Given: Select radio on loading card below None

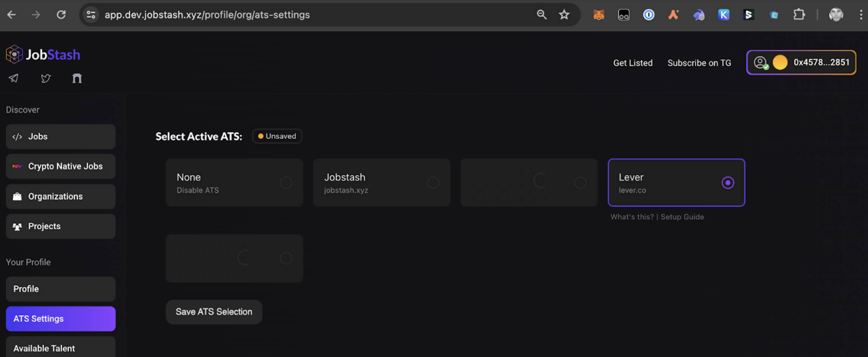Looking at the screenshot, I should pyautogui.click(x=286, y=258).
